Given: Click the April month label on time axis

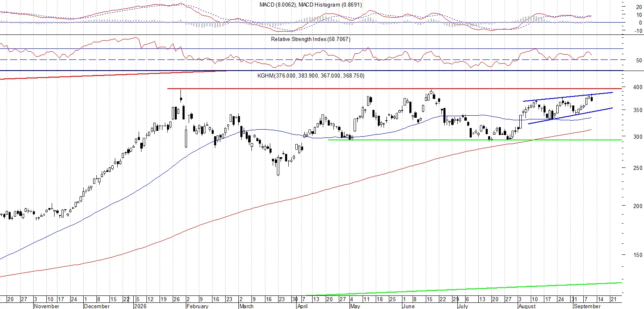Looking at the screenshot, I should click(302, 306).
